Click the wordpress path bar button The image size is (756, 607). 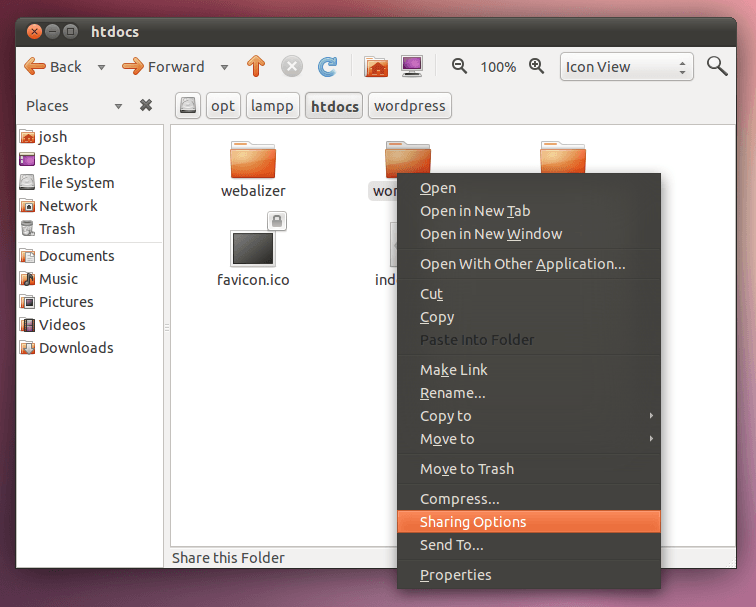[x=410, y=106]
